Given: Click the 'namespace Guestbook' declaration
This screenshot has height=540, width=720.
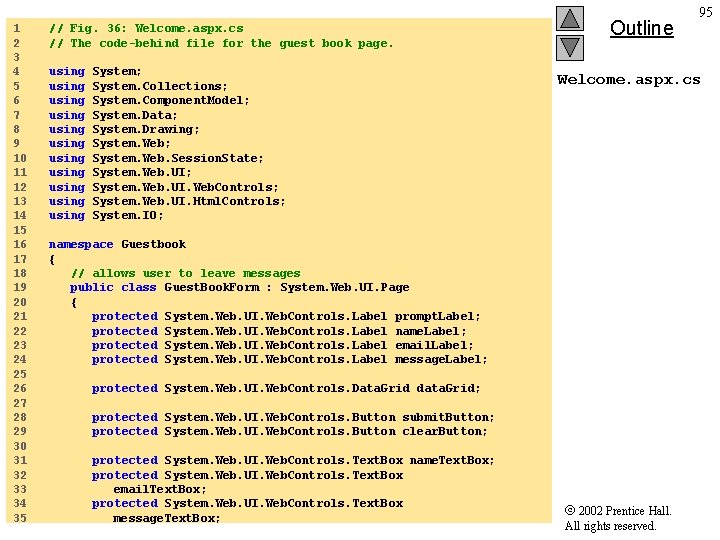Looking at the screenshot, I should point(118,244).
